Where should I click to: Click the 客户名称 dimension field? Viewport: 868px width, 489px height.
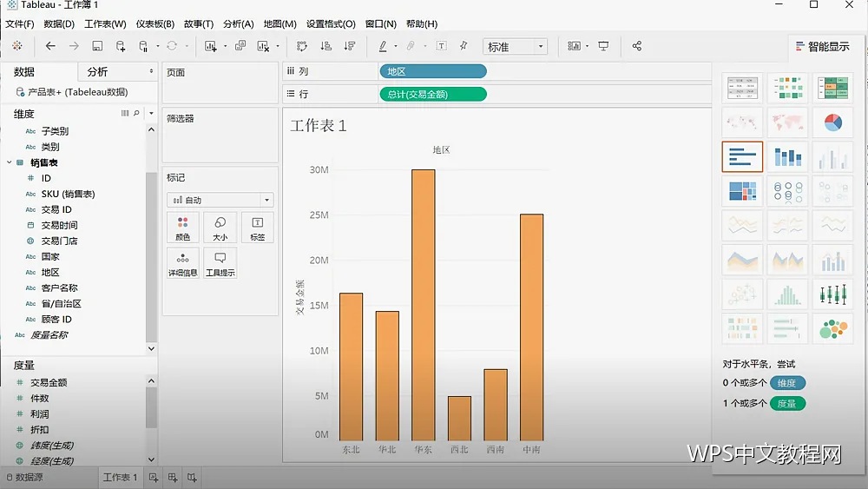[x=59, y=288]
